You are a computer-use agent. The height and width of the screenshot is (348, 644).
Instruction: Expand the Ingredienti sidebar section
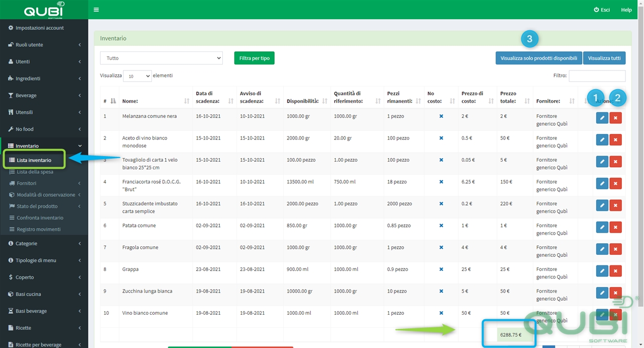click(44, 79)
